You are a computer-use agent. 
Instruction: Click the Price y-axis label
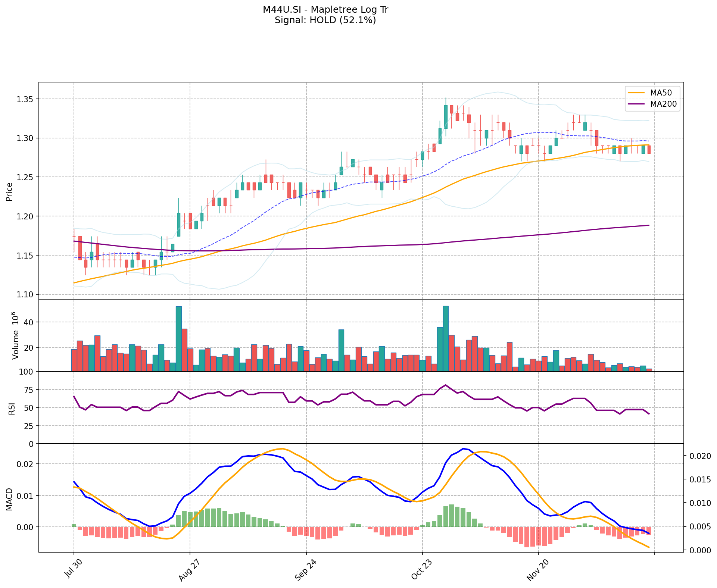click(x=10, y=192)
